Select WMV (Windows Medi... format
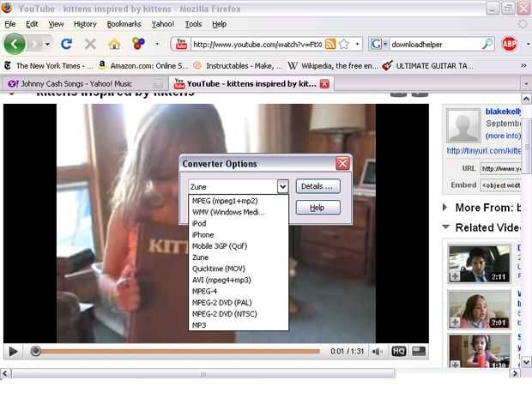 click(239, 212)
